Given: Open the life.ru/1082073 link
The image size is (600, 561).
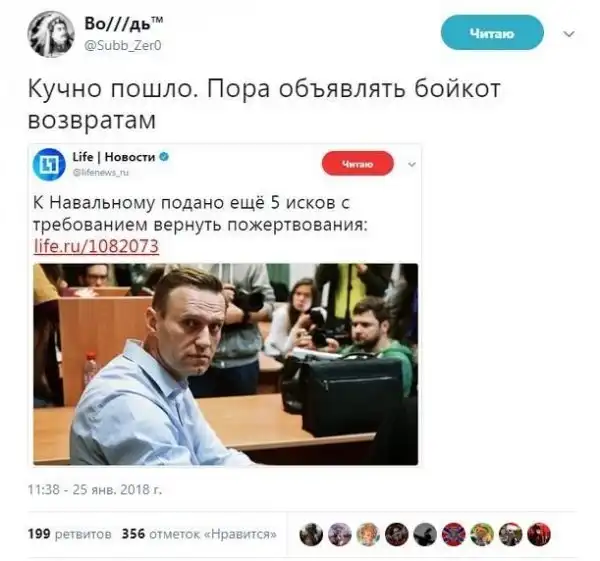Looking at the screenshot, I should (96, 246).
